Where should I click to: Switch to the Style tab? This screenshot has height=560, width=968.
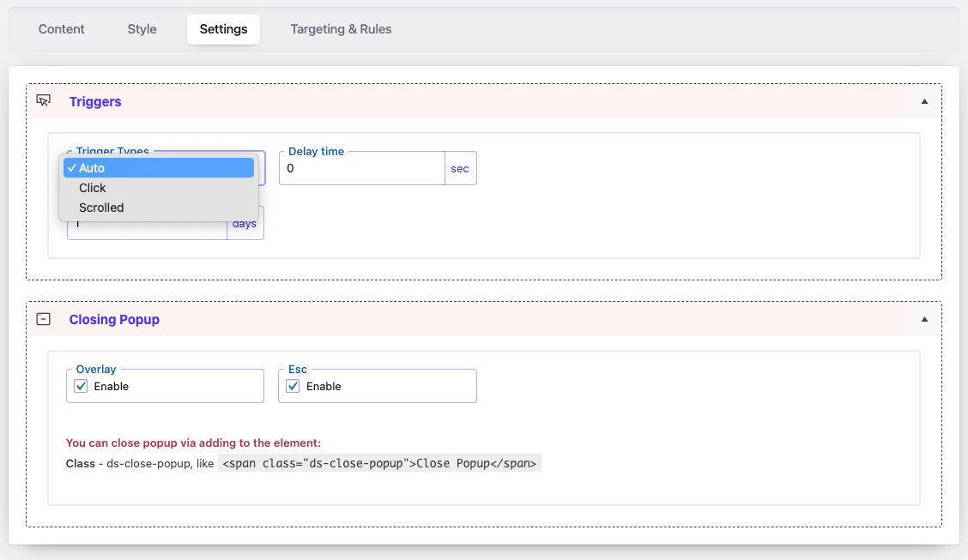click(142, 29)
